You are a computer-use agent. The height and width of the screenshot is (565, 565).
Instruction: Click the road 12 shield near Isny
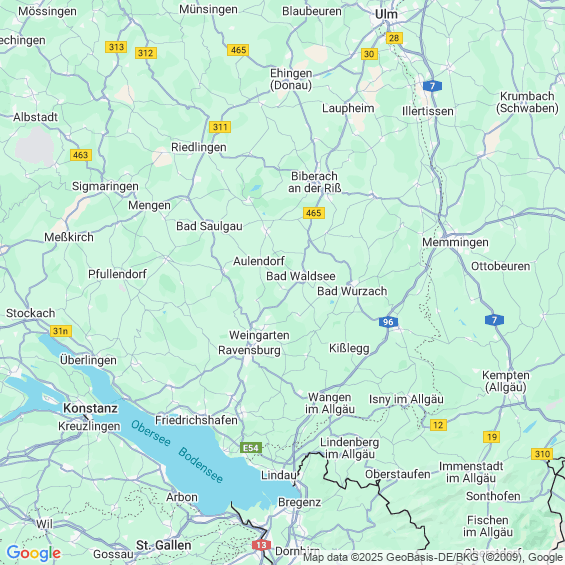tap(438, 425)
